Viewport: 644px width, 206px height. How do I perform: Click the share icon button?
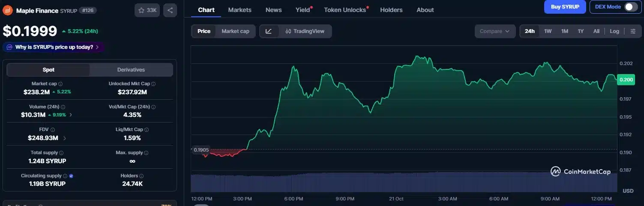pos(170,10)
